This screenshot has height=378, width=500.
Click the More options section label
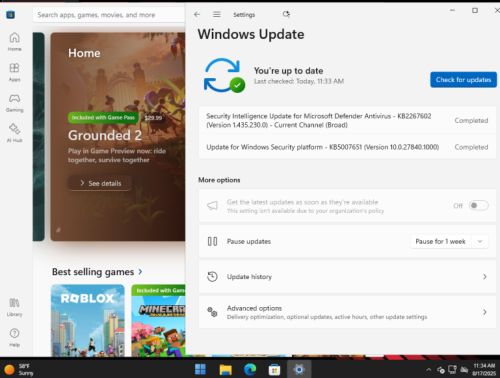[x=219, y=180]
